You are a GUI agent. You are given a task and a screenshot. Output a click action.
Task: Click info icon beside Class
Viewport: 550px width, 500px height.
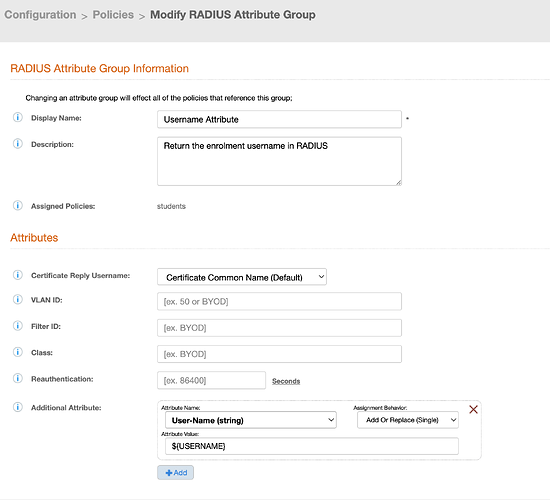[x=18, y=352]
